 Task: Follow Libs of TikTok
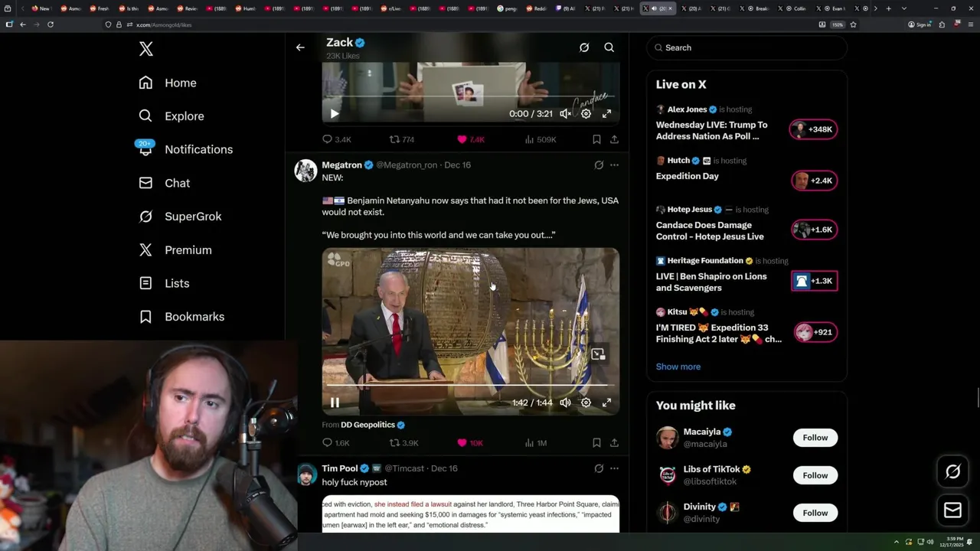[x=815, y=475]
